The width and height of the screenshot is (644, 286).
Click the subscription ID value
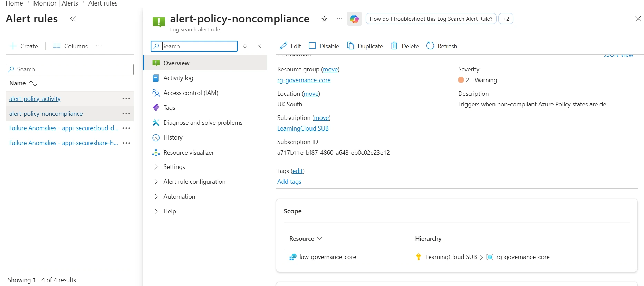pyautogui.click(x=333, y=153)
